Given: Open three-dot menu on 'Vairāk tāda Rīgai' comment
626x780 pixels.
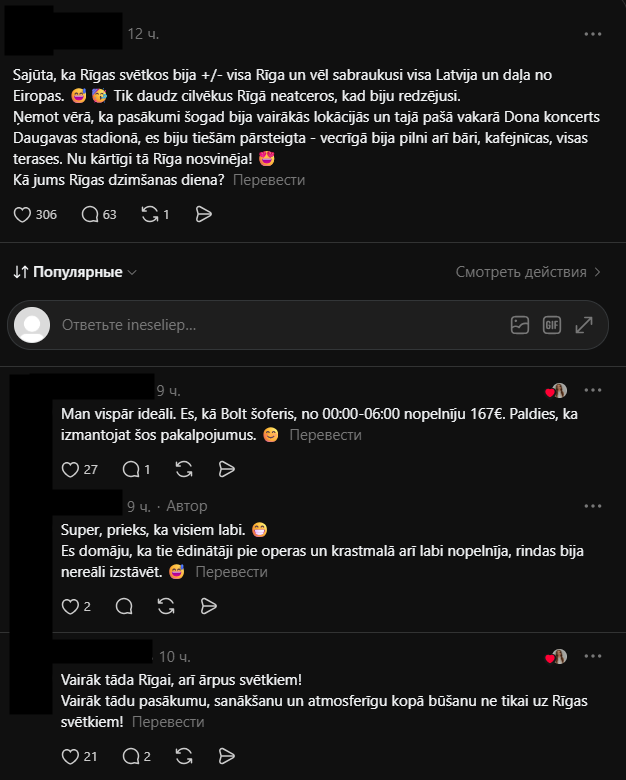Looking at the screenshot, I should 593,656.
